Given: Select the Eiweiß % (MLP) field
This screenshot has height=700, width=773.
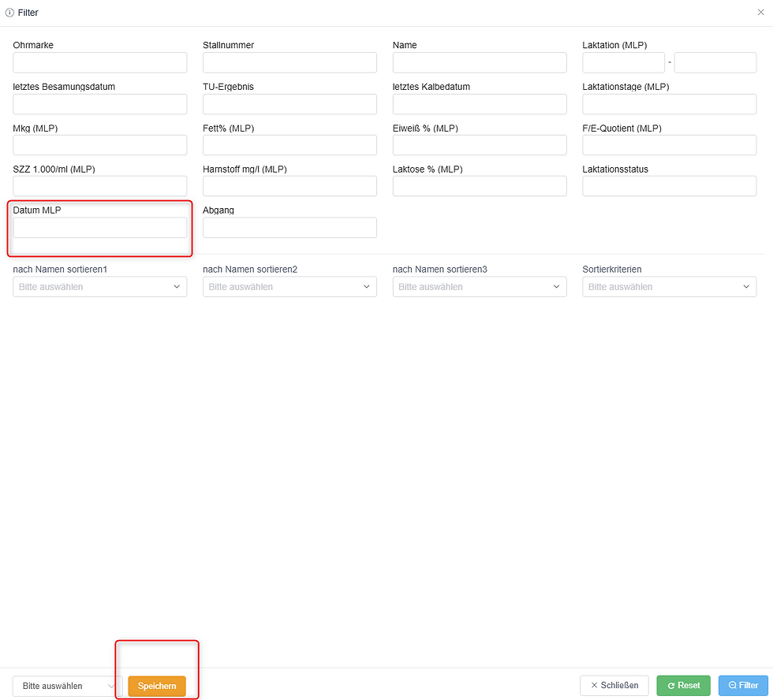Looking at the screenshot, I should coord(480,145).
